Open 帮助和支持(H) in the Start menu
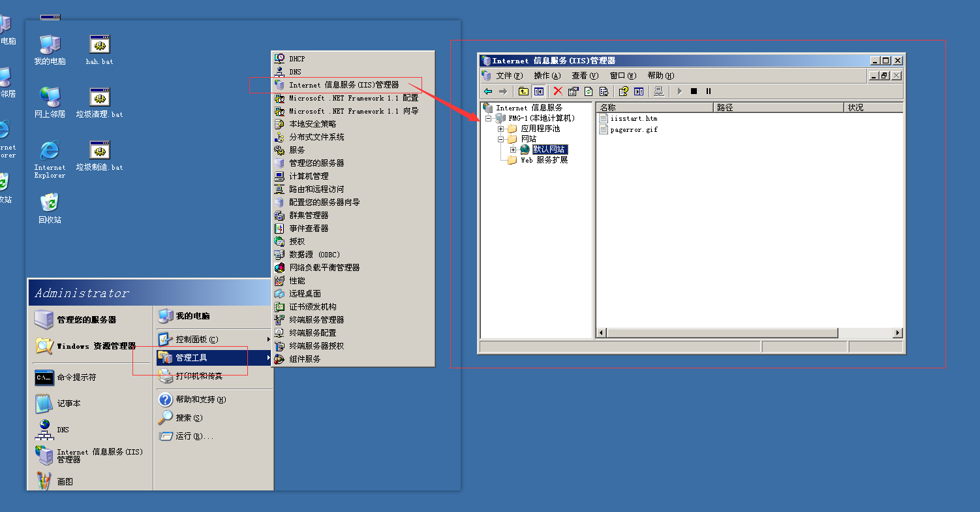This screenshot has height=512, width=980. coord(213,400)
